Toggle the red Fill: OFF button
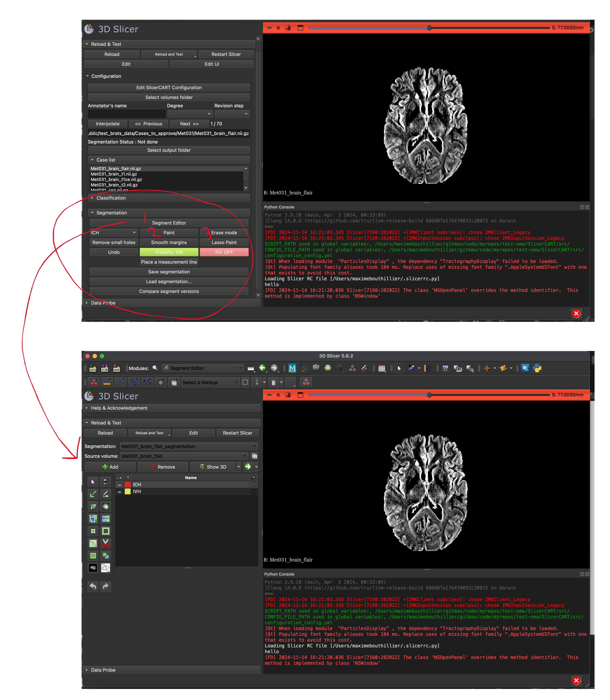Image resolution: width=610 pixels, height=700 pixels. [x=224, y=252]
